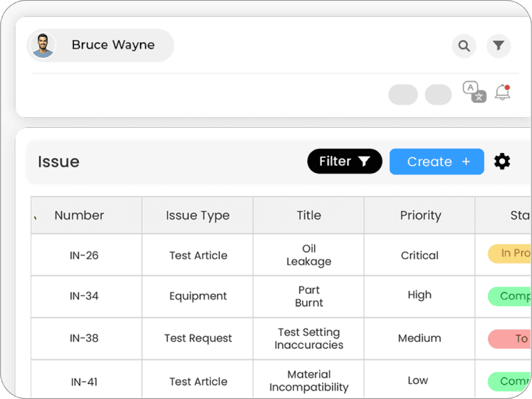The height and width of the screenshot is (399, 532).
Task: Create a new issue
Action: [x=437, y=161]
